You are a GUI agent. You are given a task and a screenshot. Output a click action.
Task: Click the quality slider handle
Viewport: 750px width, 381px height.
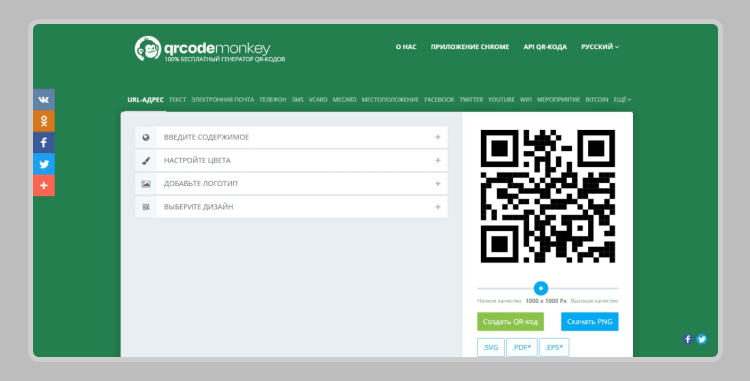[541, 288]
